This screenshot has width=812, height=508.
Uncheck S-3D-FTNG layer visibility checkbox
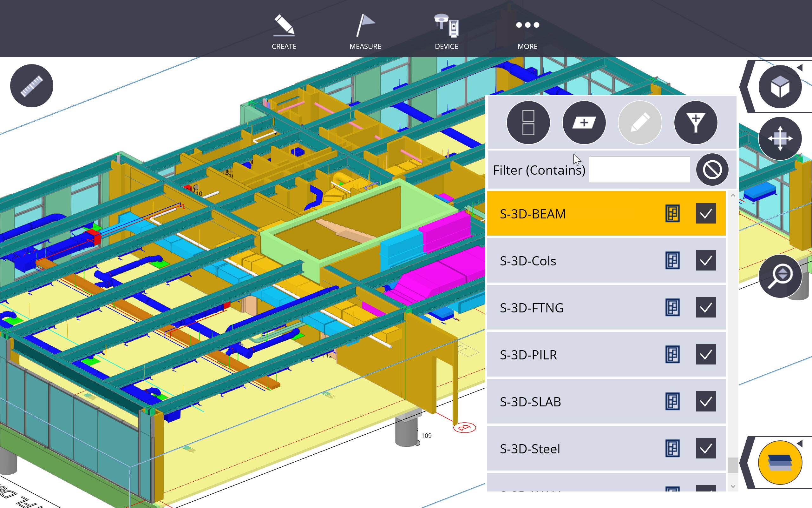[x=706, y=308]
